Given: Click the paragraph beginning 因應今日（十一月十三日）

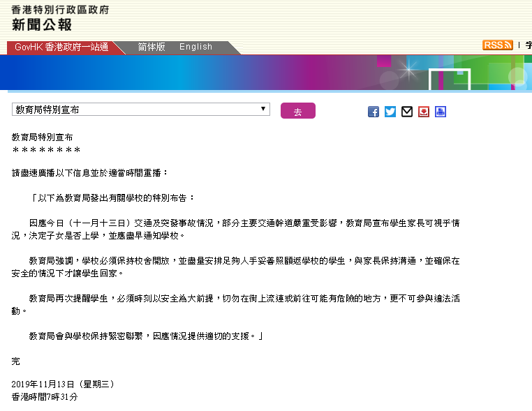Looking at the screenshot, I should 236,230.
